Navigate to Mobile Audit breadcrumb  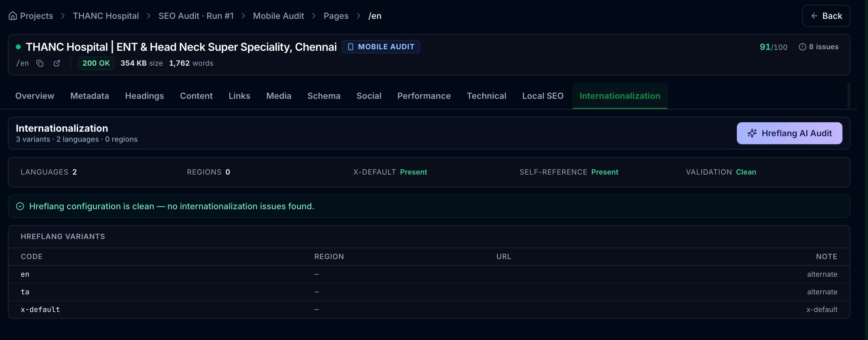[x=278, y=16]
